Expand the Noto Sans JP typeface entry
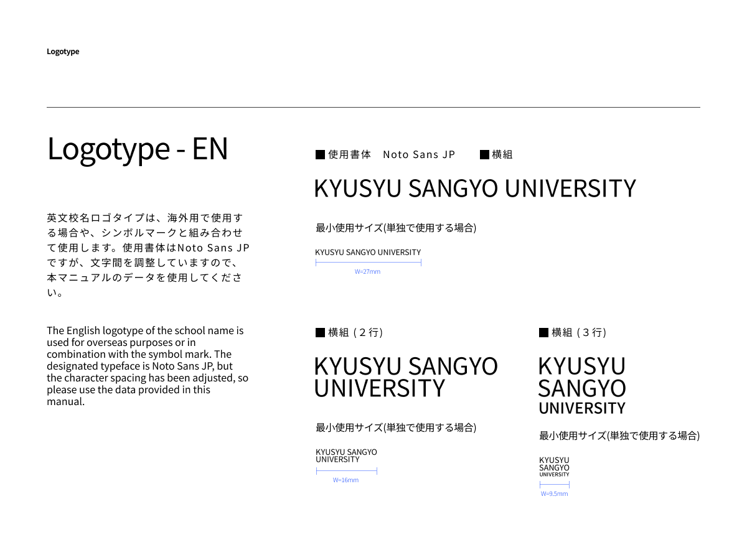Viewport: 747px width, 560px height. 419,154
